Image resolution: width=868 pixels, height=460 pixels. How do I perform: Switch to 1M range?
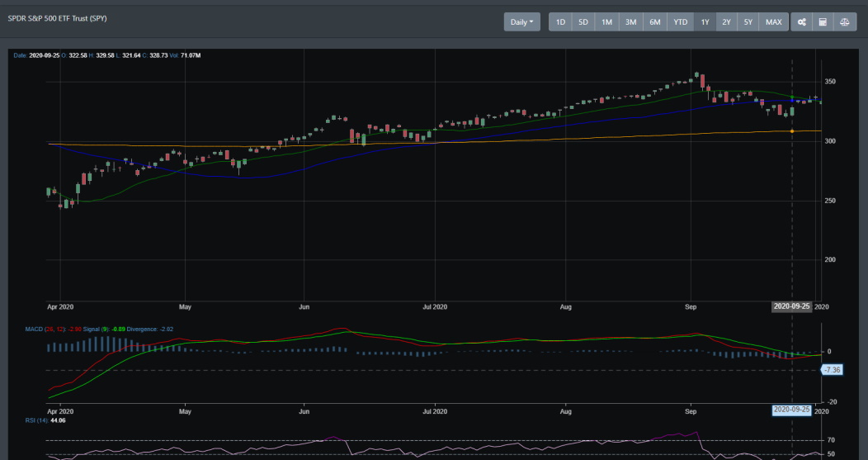[606, 22]
